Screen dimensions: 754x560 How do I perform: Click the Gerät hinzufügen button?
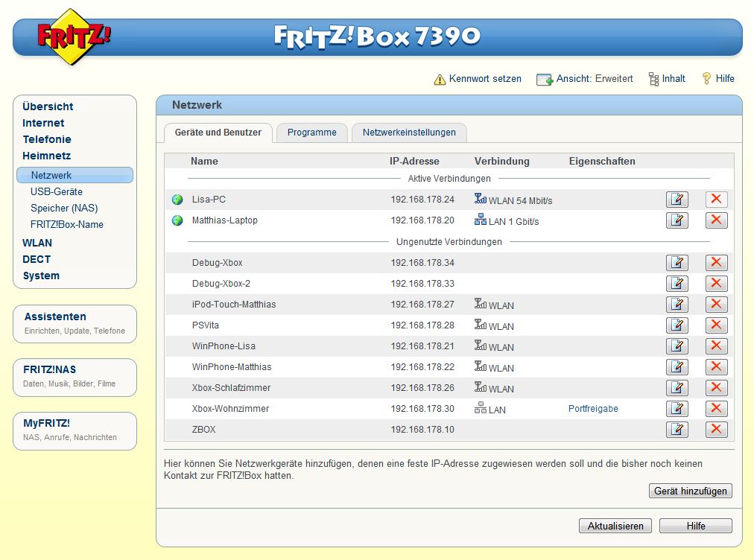[690, 491]
